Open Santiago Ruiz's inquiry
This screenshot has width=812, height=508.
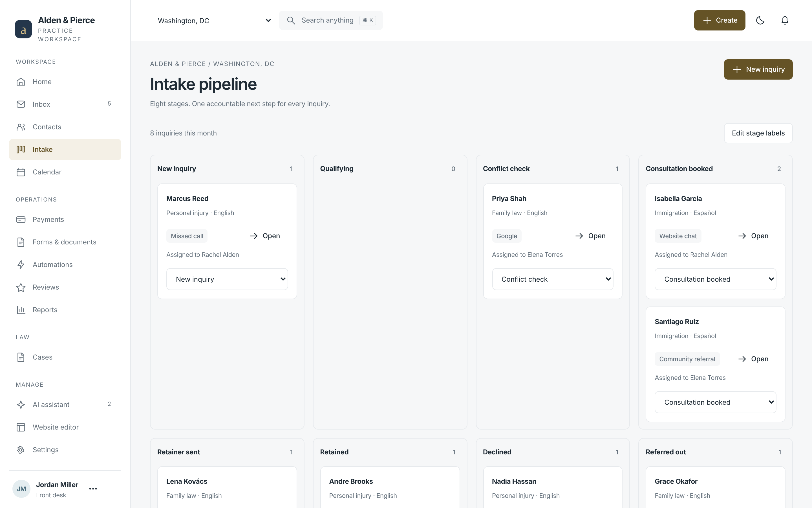753,359
